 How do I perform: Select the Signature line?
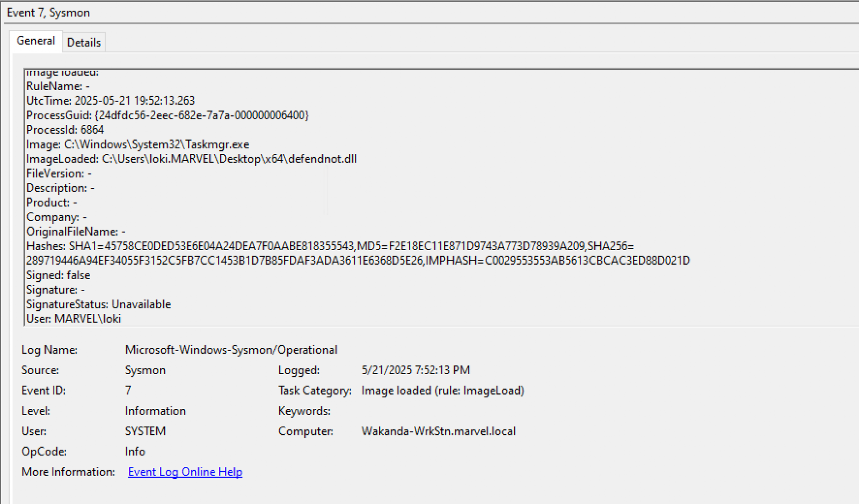tap(56, 289)
